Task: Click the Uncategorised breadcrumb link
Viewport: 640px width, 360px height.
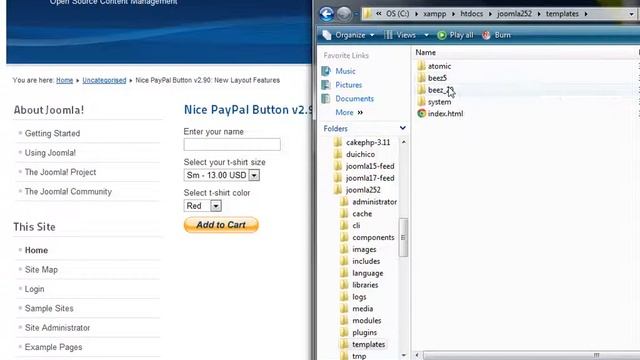Action: pyautogui.click(x=104, y=80)
